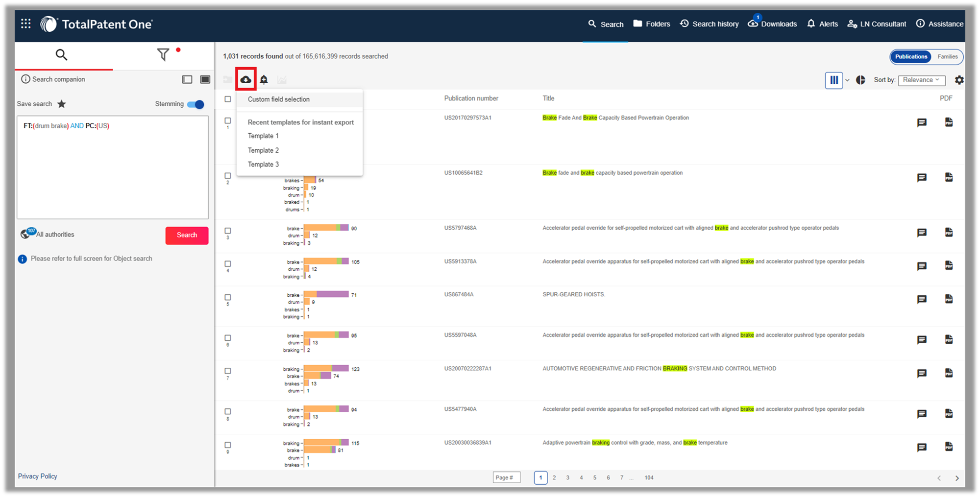Viewport: 980px width, 497px height.
Task: Click the Search companion info icon
Action: 25,79
